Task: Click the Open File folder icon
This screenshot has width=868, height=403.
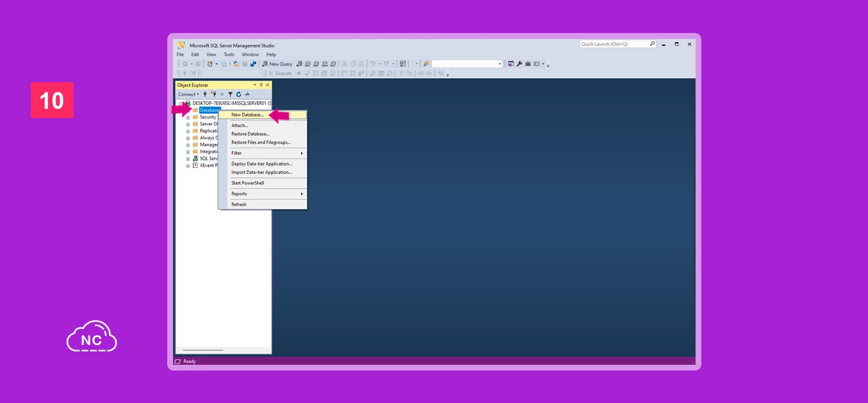Action: click(236, 64)
